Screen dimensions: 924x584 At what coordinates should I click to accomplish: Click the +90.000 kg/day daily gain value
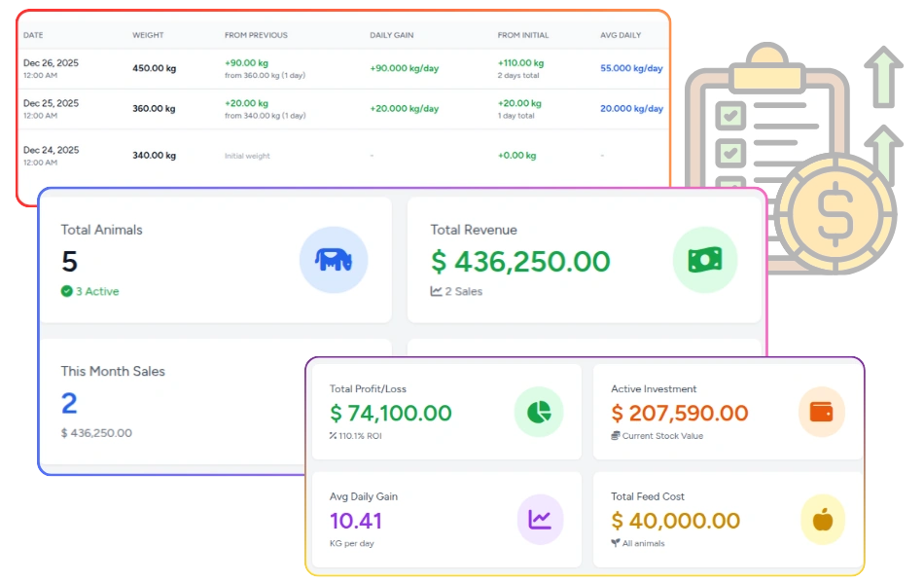(405, 68)
